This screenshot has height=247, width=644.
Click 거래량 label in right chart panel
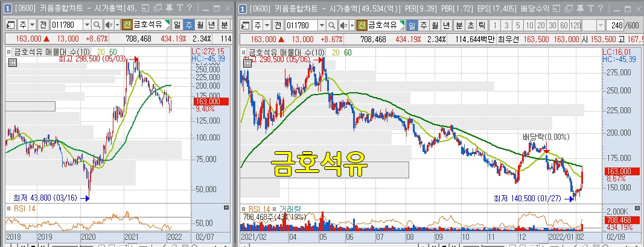click(290, 209)
